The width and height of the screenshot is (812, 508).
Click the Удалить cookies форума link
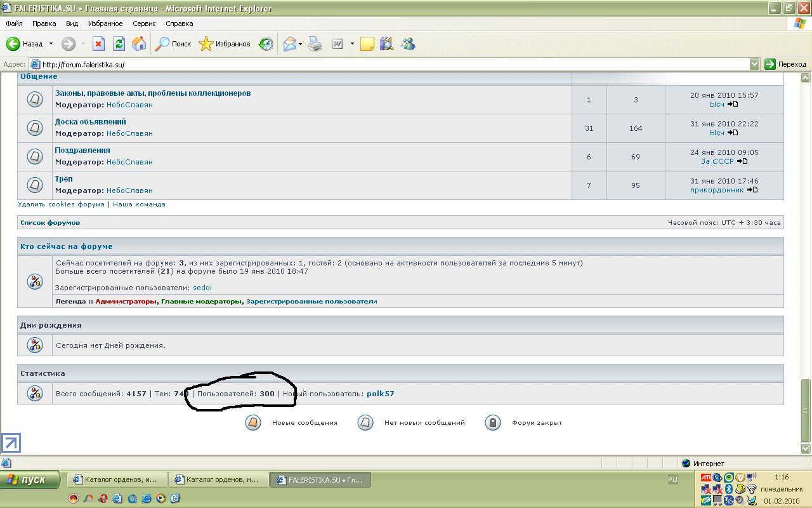click(61, 204)
